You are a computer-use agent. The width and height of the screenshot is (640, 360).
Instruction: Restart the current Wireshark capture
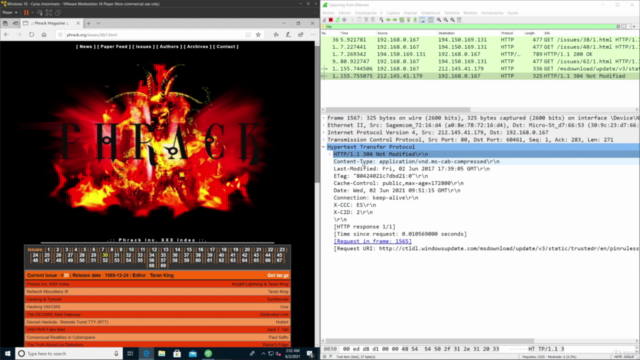(337, 20)
